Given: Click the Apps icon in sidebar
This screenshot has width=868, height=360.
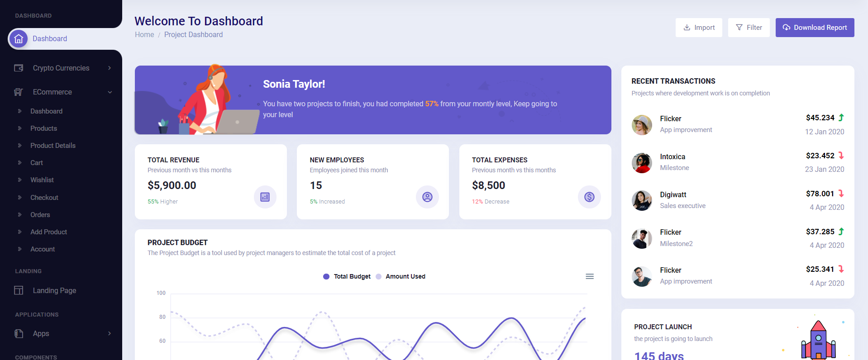Looking at the screenshot, I should [19, 333].
